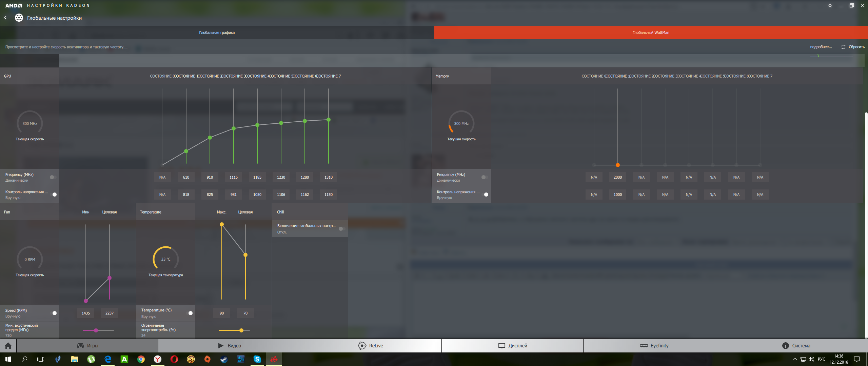Viewport: 868px width, 366px height.
Task: Toggle Memory voltage control switch
Action: pyautogui.click(x=485, y=195)
